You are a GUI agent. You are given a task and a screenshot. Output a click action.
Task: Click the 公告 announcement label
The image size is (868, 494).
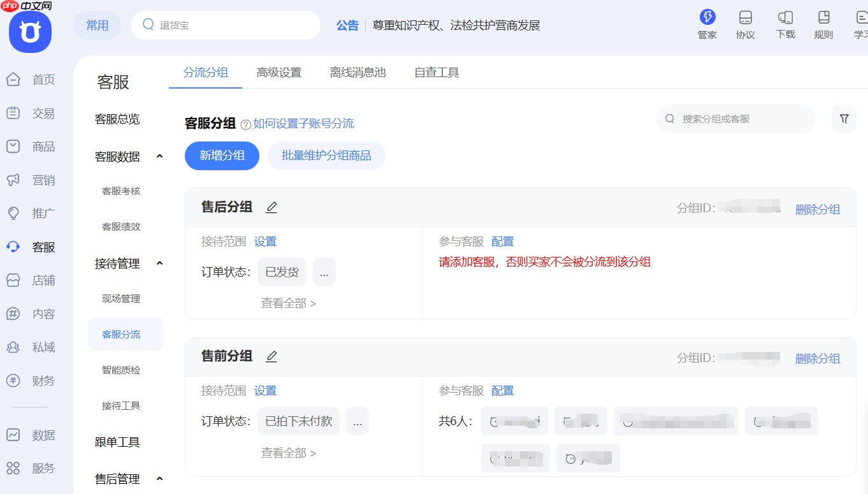pyautogui.click(x=347, y=25)
